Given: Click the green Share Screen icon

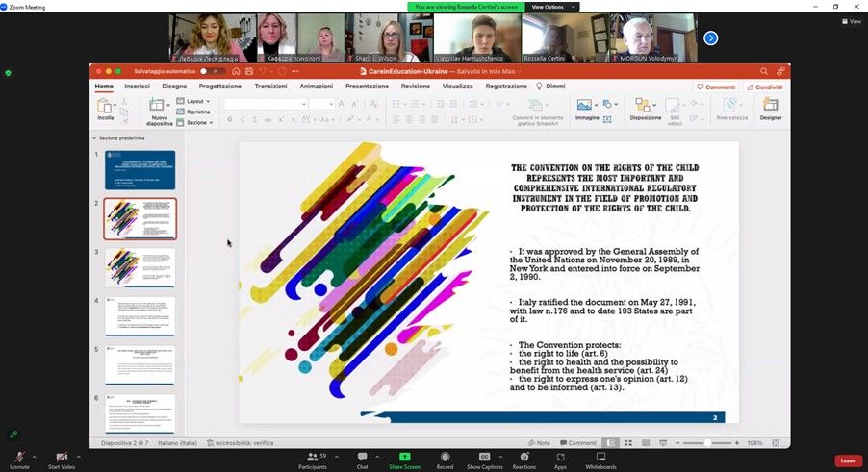Looking at the screenshot, I should pyautogui.click(x=404, y=457).
